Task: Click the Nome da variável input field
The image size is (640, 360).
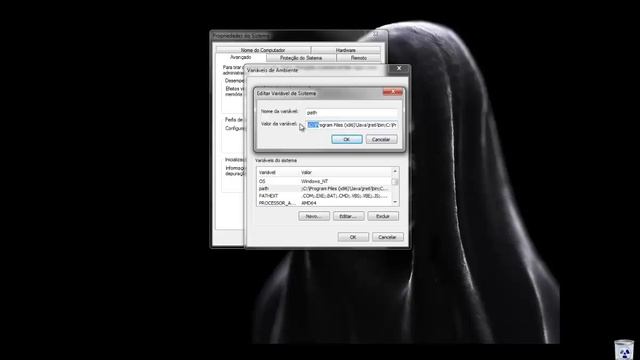Action: coord(352,112)
